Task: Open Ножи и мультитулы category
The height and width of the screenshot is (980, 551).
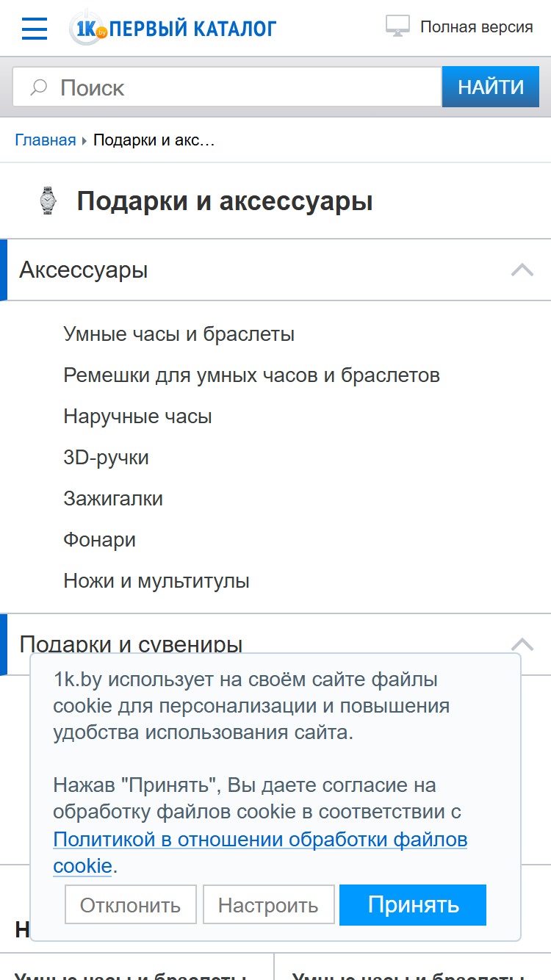Action: tap(156, 581)
